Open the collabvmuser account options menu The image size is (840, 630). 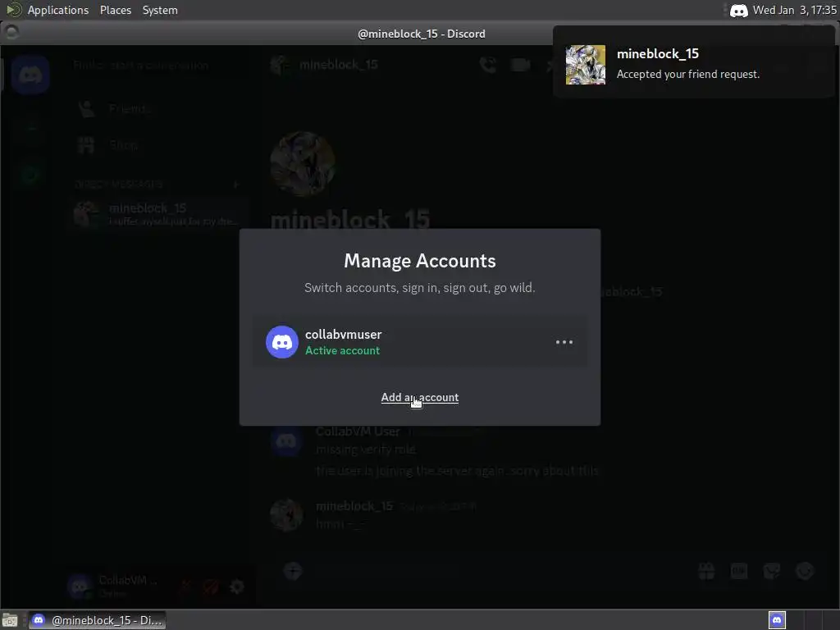[x=564, y=342]
